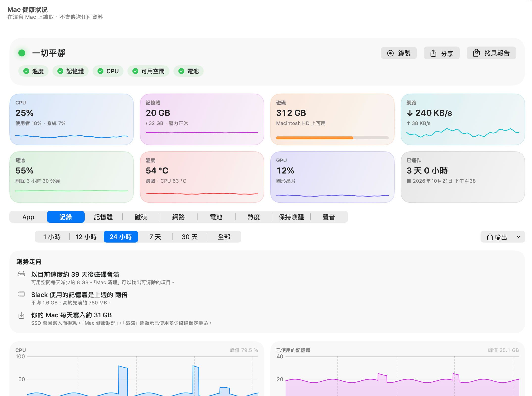This screenshot has height=396, width=532.
Task: Click the 溫度 status chip
Action: (33, 71)
